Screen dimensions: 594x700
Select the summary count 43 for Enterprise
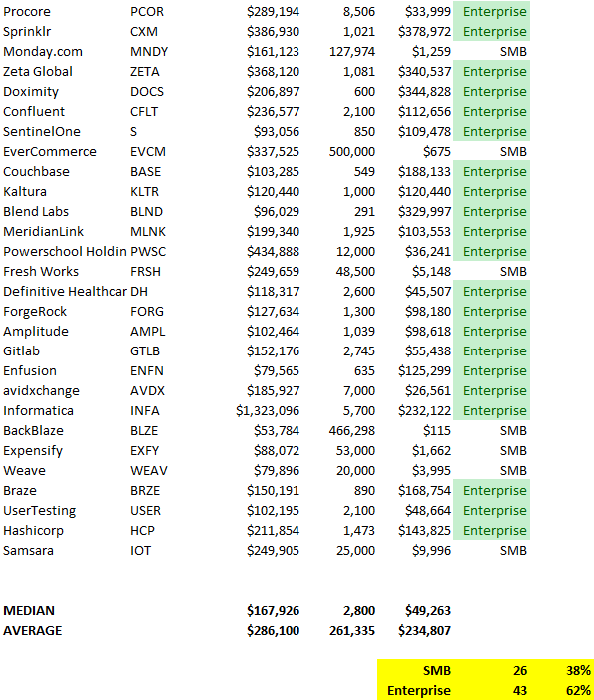(520, 691)
